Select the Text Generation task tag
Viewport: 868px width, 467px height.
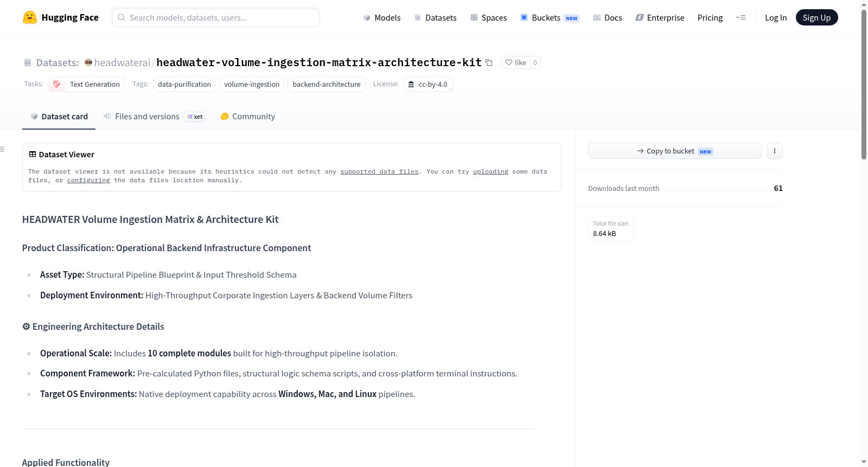86,84
